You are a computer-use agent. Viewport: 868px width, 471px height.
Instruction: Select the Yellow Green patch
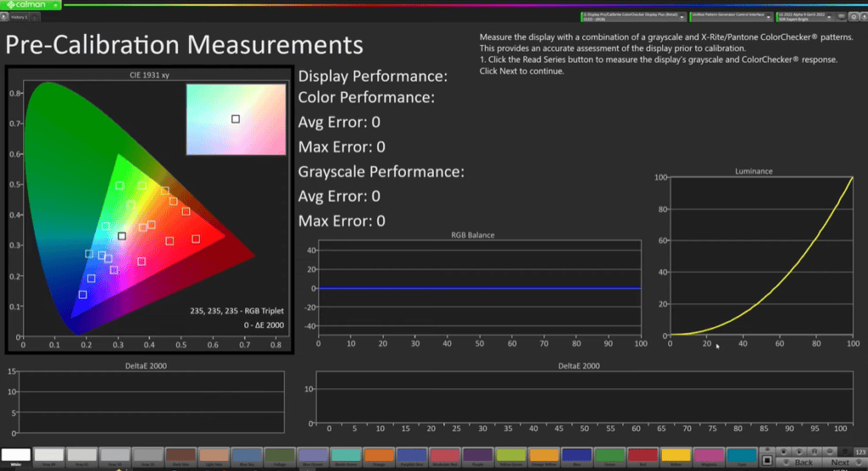(x=511, y=457)
